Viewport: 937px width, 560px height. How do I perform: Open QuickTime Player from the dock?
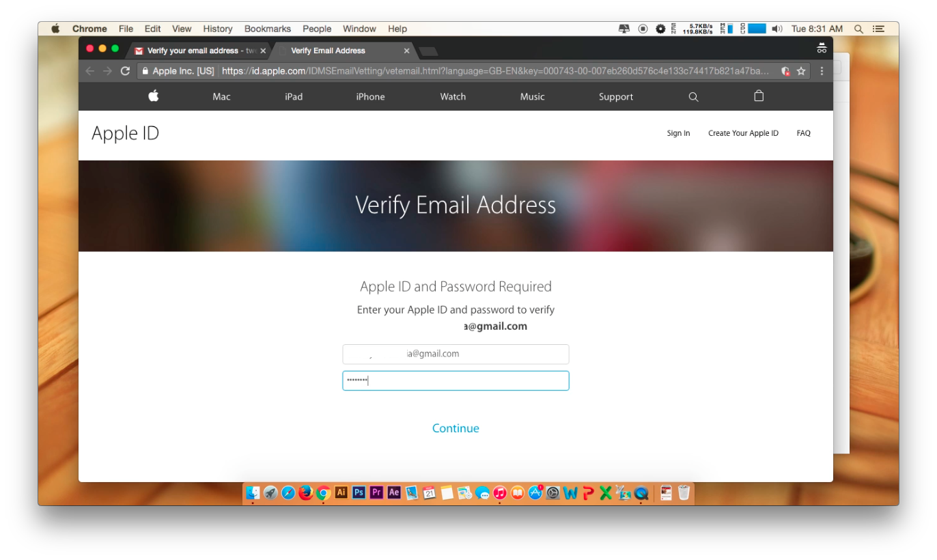641,492
